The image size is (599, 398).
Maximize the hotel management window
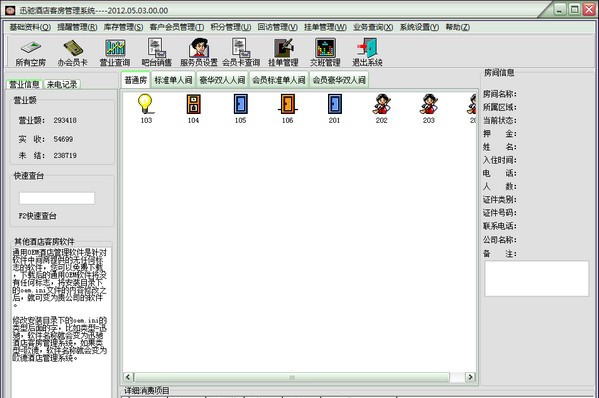pyautogui.click(x=574, y=10)
